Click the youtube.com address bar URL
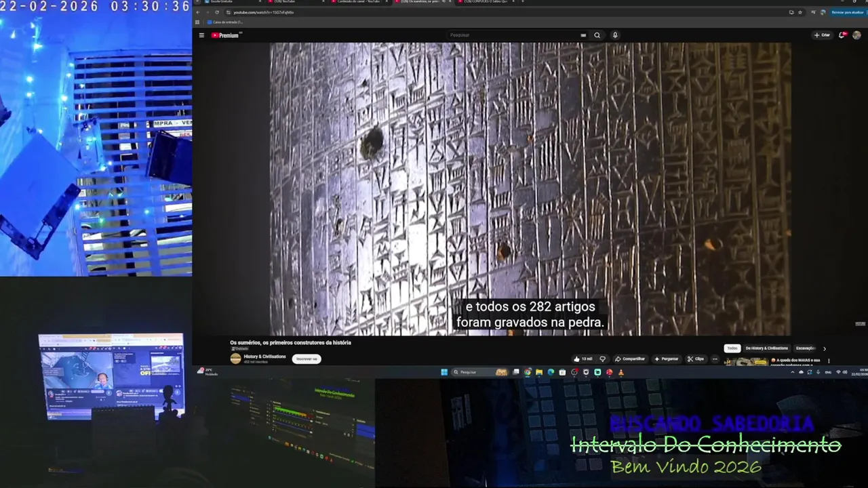Viewport: 868px width, 488px height. click(x=264, y=12)
